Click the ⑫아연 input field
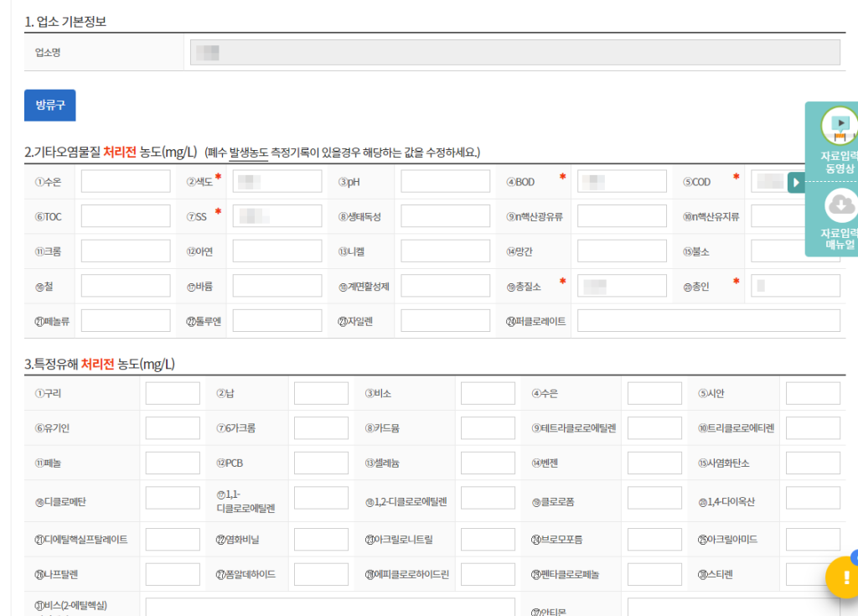Screen dimensions: 858x616 tap(277, 251)
